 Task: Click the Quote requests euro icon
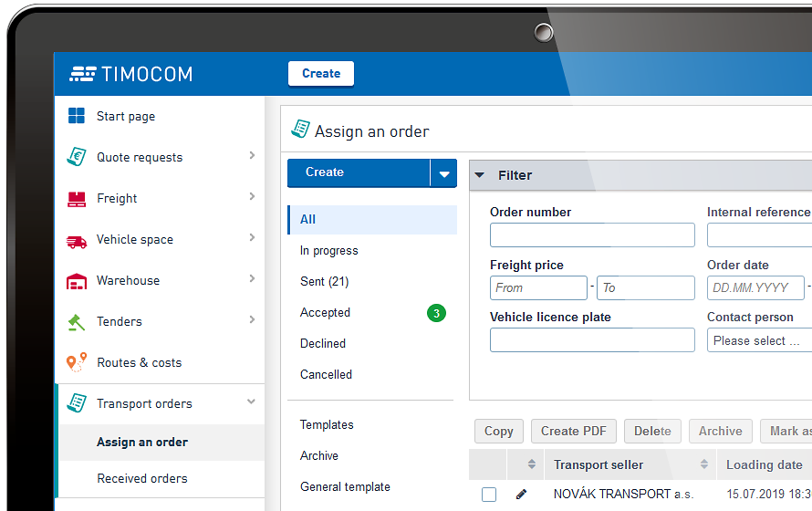pyautogui.click(x=77, y=156)
